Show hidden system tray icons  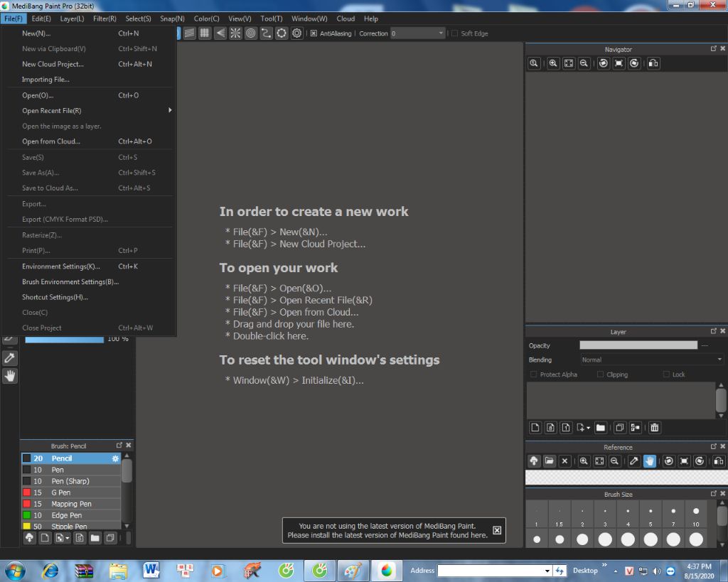click(x=616, y=571)
